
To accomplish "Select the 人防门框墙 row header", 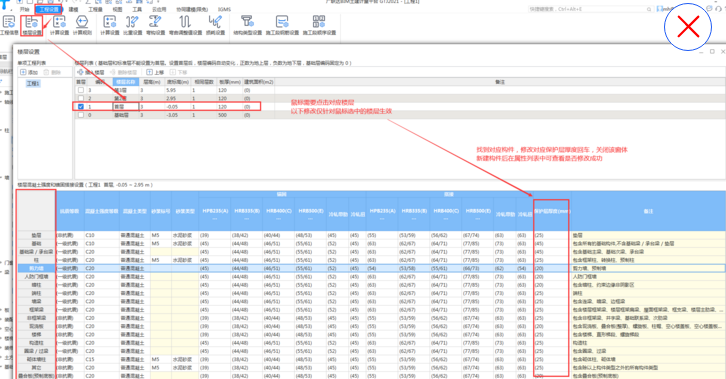I will click(x=36, y=277).
